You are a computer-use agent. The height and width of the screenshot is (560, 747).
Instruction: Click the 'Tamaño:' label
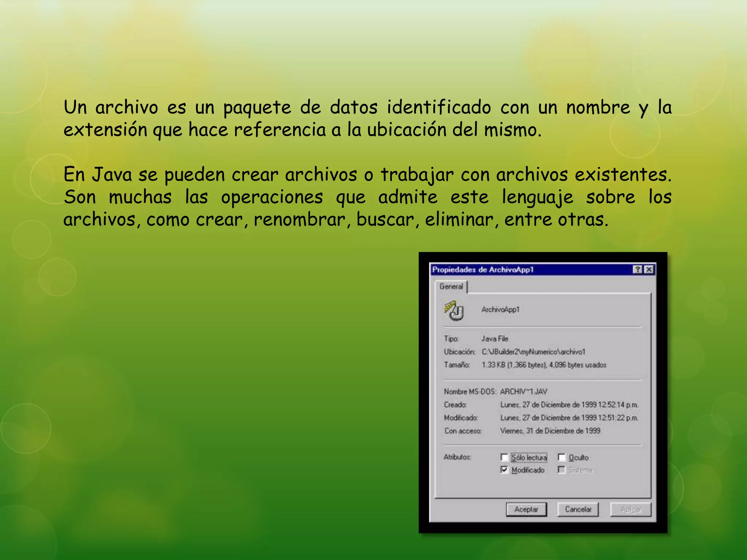457,365
